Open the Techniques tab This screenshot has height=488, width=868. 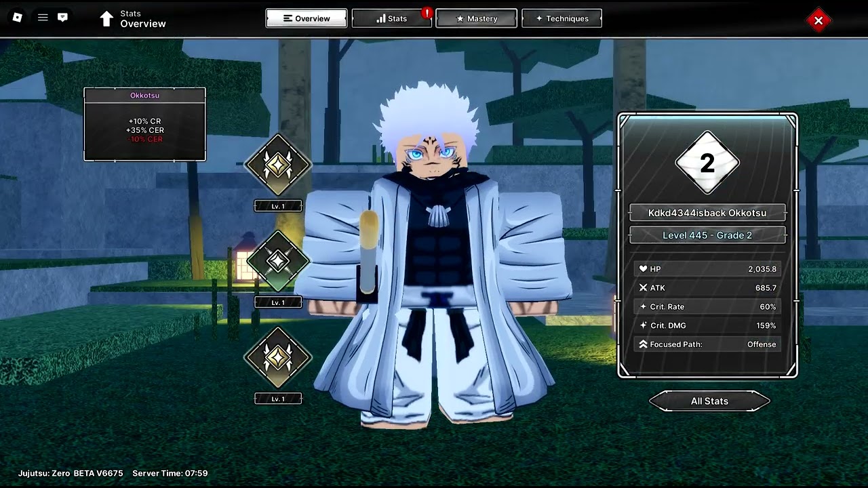point(561,18)
